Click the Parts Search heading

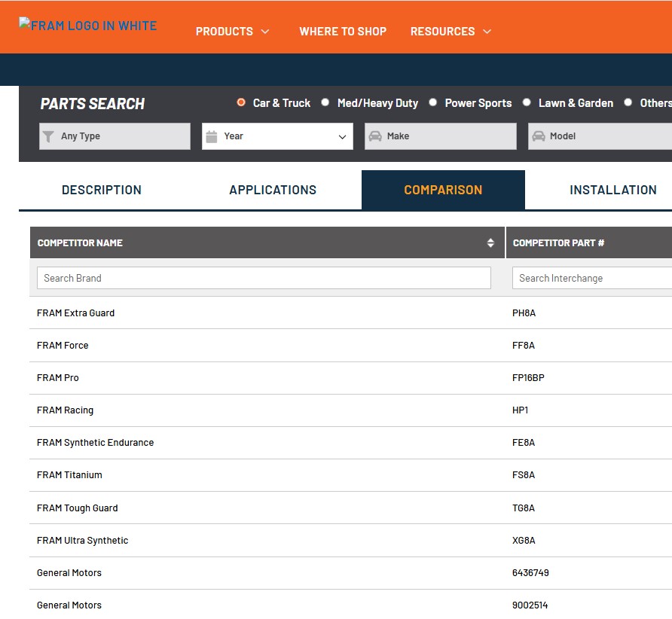click(x=93, y=104)
